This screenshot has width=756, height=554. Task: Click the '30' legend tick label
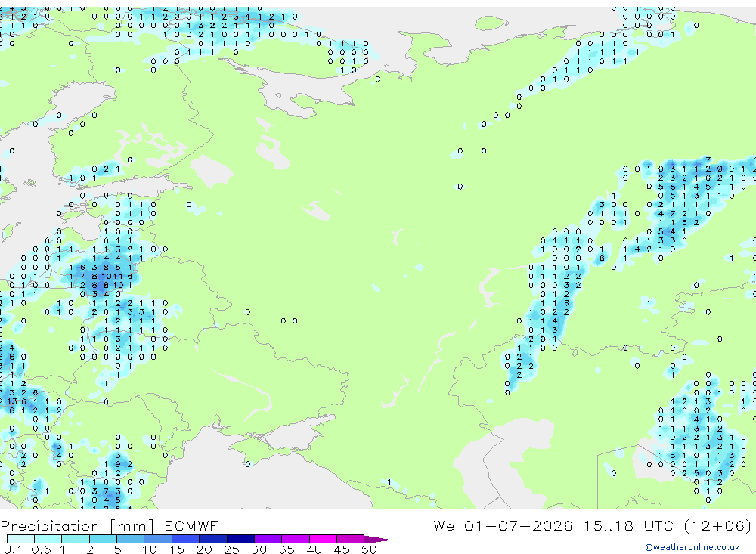[x=259, y=549]
